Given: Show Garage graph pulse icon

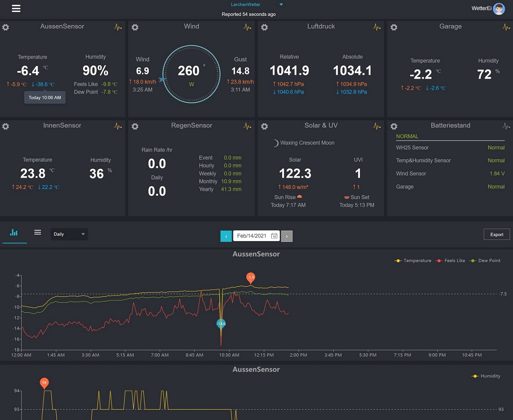Looking at the screenshot, I should [506, 27].
